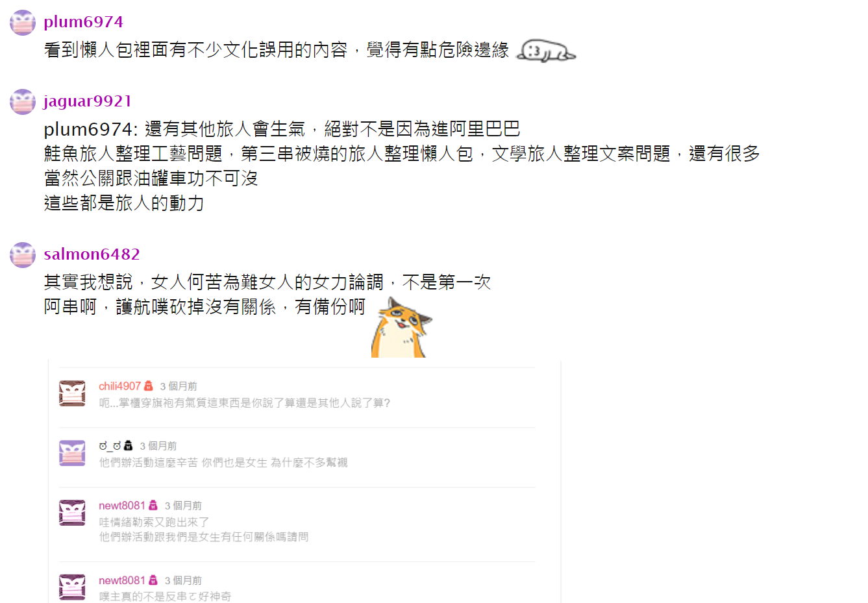Click the ಠ_ಠ user's purple avatar
The height and width of the screenshot is (603, 868).
(72, 453)
